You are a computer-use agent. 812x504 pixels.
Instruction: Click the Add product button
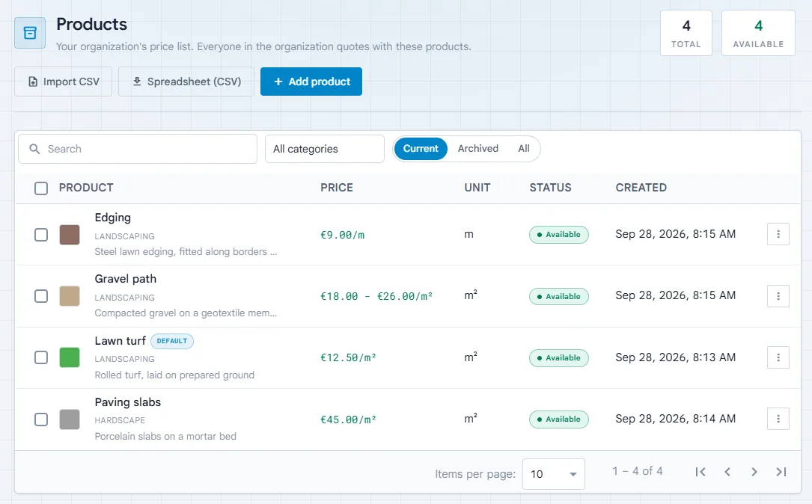coord(311,82)
